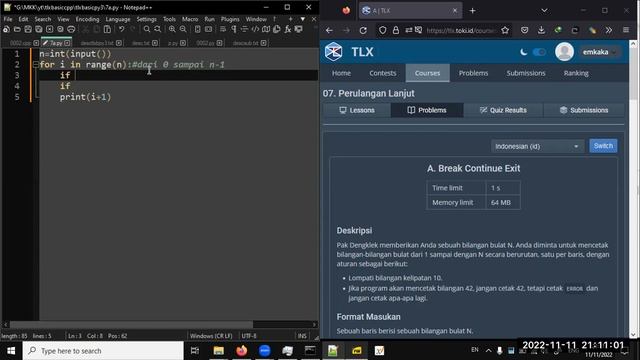Click the tracking protection shield icon

tap(382, 30)
